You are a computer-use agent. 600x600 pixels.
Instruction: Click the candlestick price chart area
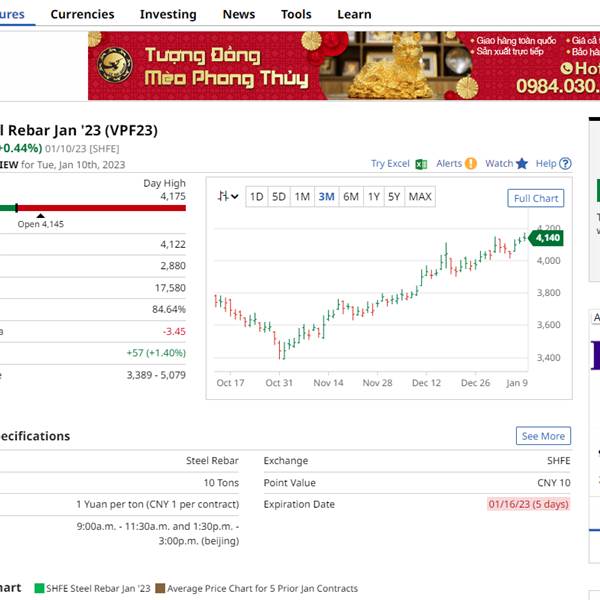371,295
